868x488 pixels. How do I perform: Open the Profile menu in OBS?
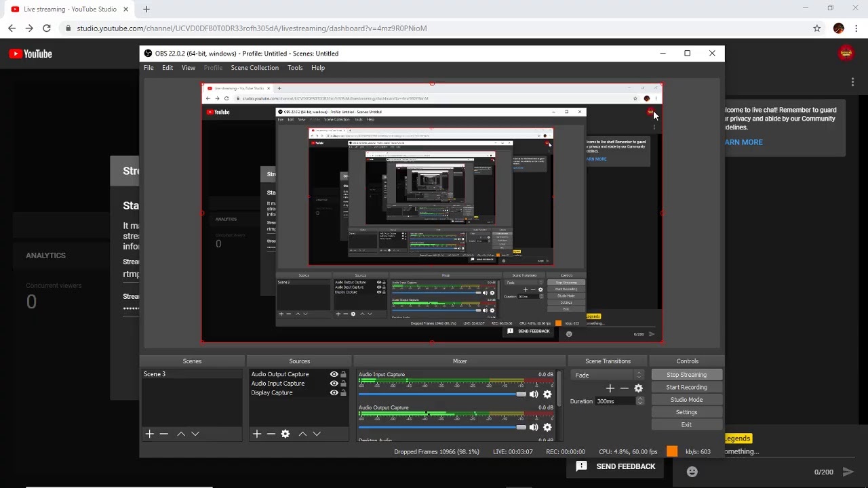213,68
